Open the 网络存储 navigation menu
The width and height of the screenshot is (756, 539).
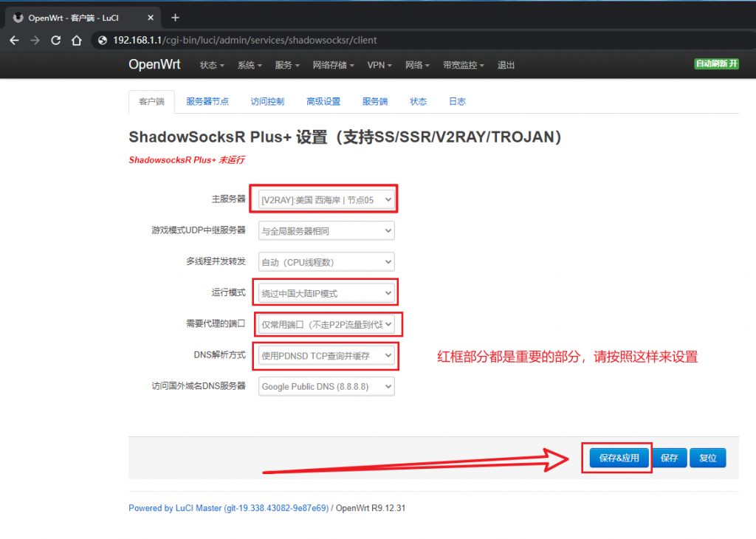click(333, 65)
